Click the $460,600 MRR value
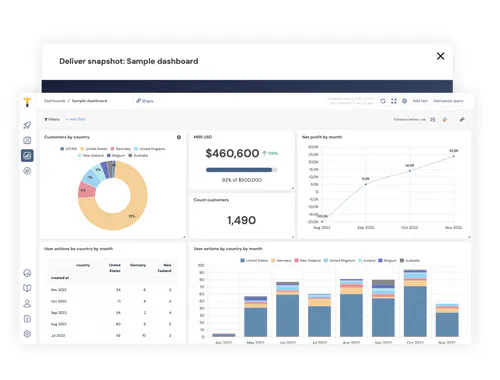This screenshot has width=500, height=380. point(232,153)
